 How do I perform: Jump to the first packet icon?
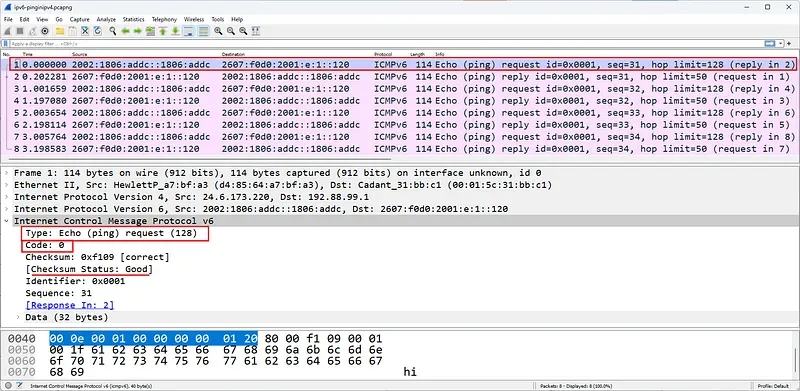[163, 32]
